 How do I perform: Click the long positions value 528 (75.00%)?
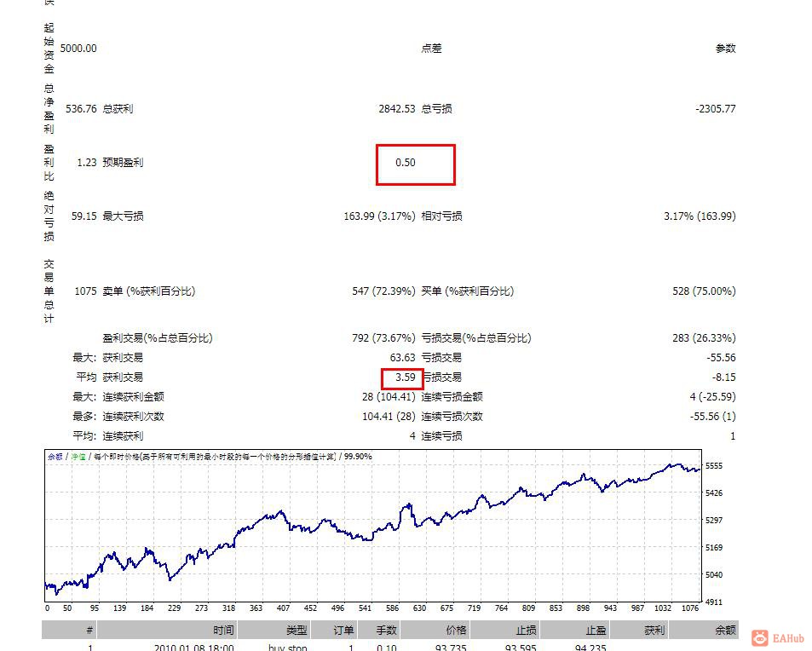705,291
